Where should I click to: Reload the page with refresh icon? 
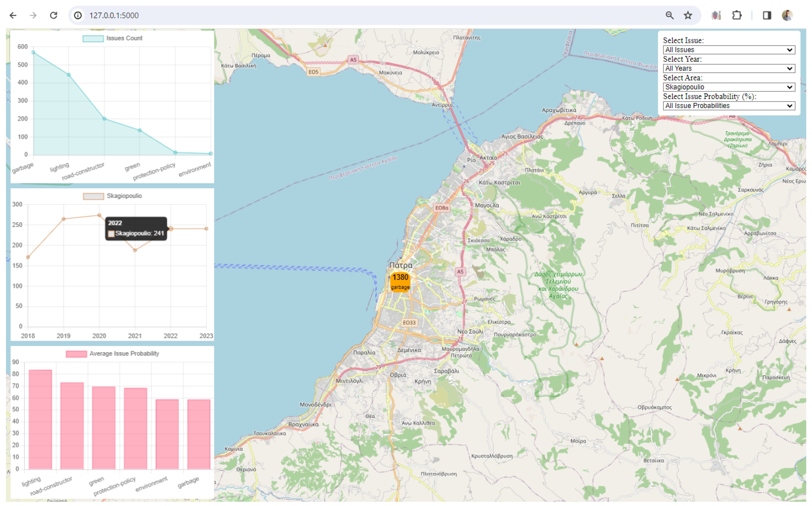click(54, 15)
